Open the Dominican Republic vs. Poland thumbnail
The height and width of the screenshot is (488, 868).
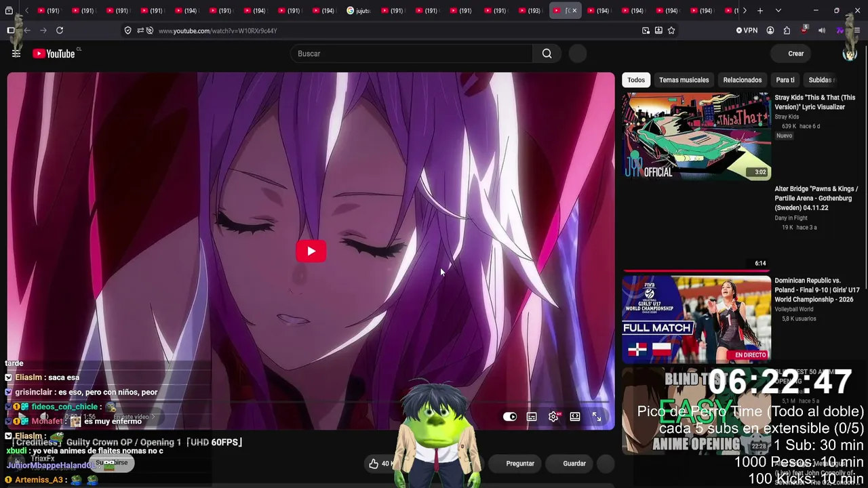(x=696, y=319)
